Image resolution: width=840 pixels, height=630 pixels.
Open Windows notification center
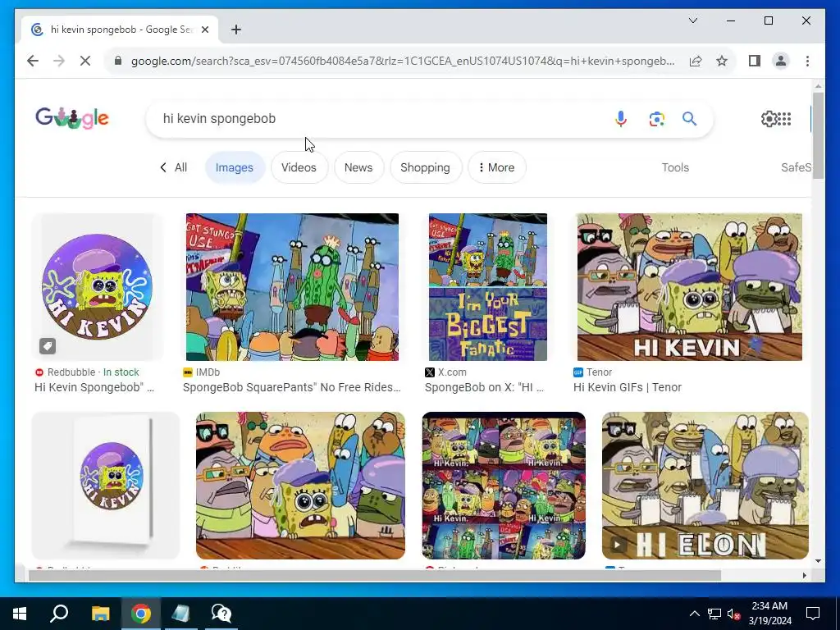[813, 614]
